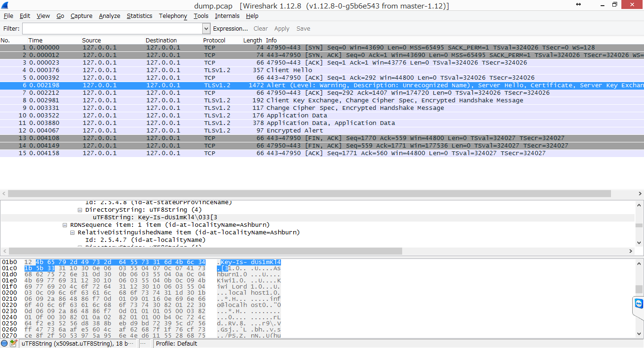644x348 pixels.
Task: Select packet 1 SYN row
Action: [322, 48]
